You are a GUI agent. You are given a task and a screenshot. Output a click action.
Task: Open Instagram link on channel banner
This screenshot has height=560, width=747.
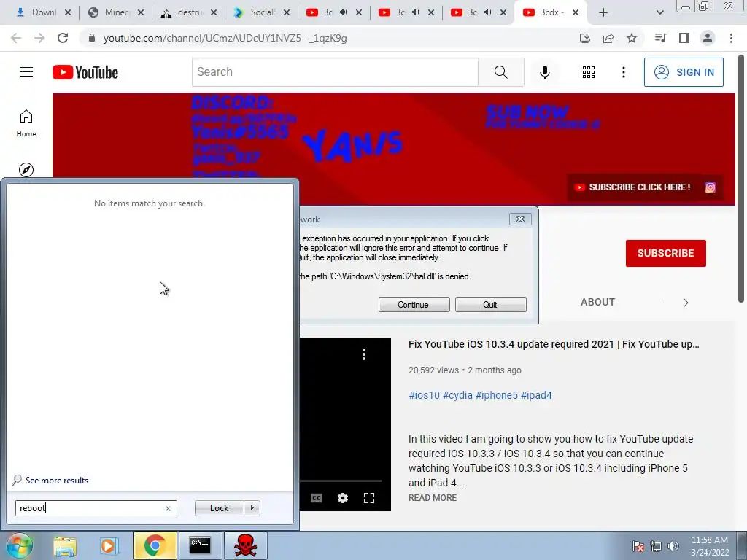click(x=710, y=187)
